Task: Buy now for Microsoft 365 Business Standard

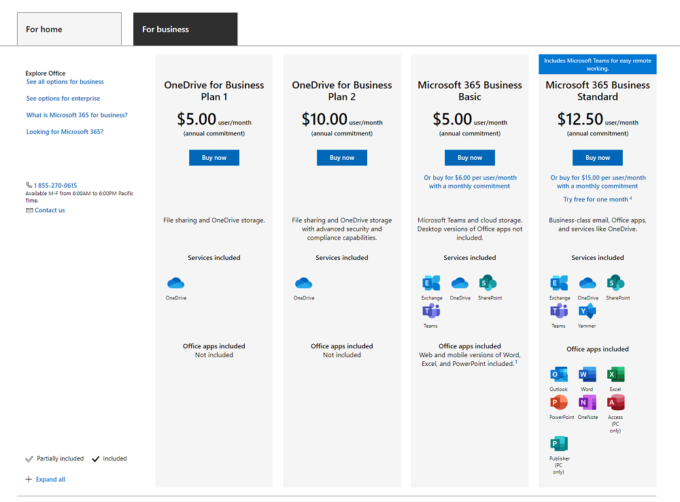Action: click(598, 158)
